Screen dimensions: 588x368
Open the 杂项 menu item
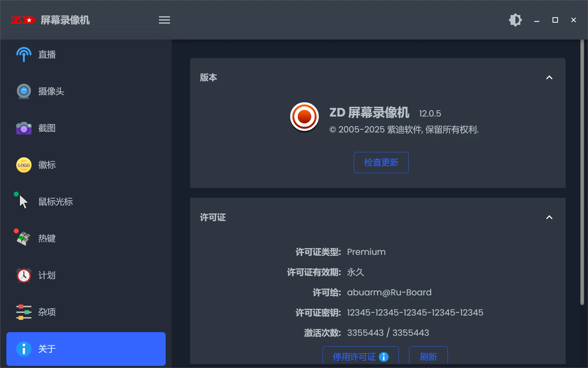click(47, 312)
